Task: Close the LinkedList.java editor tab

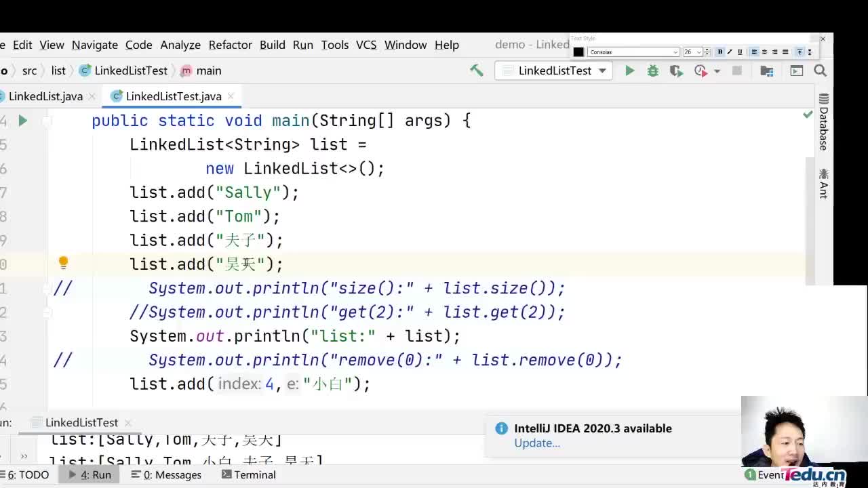Action: (92, 96)
